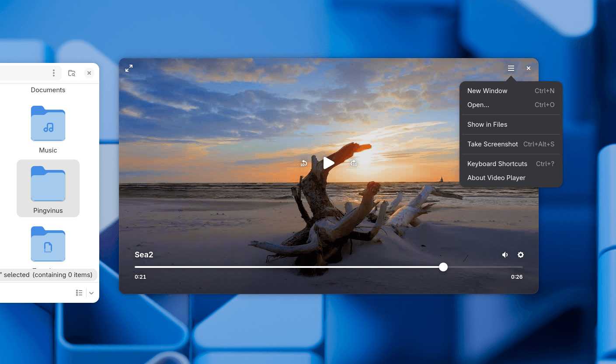Rewind video by 10 seconds

[303, 163]
